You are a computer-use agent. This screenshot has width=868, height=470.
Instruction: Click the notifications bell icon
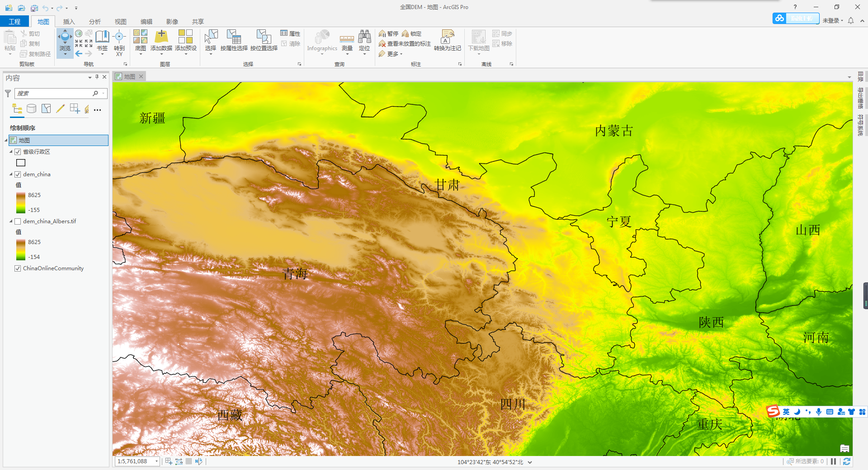[851, 20]
